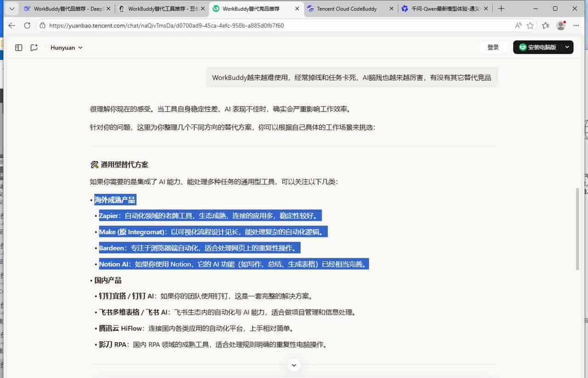Open the browser tab list dropdown

11,9
